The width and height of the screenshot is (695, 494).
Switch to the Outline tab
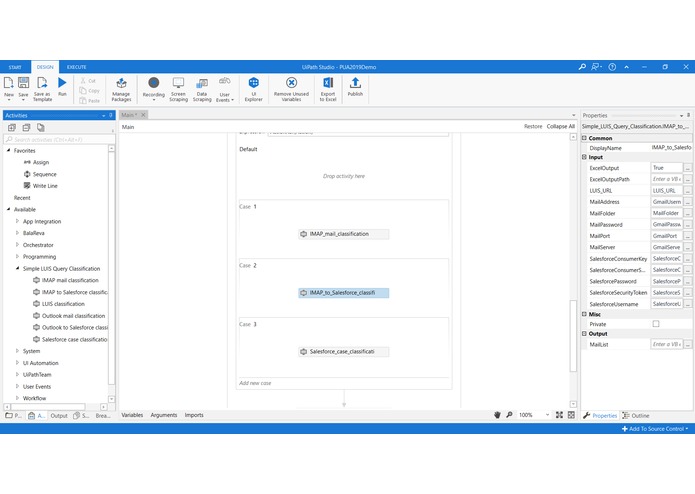tap(636, 416)
